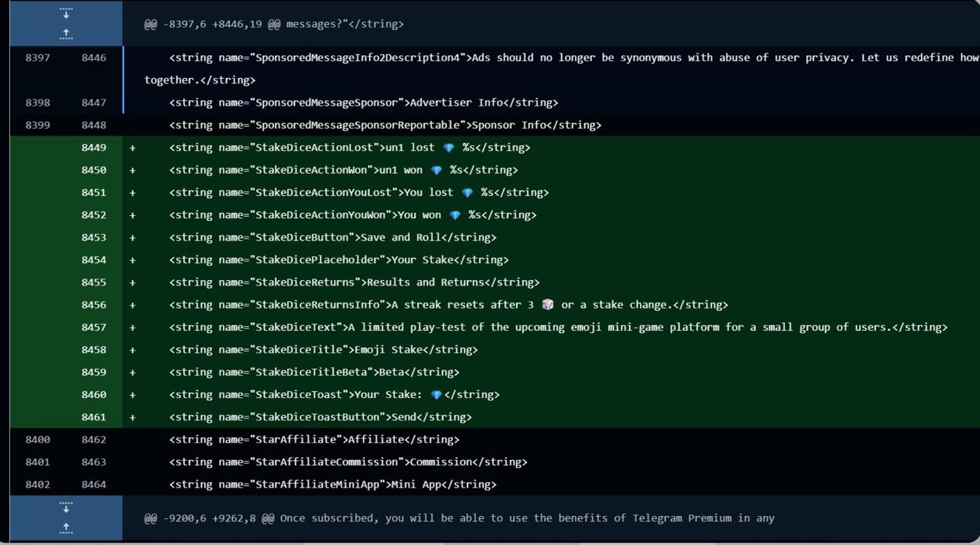This screenshot has height=545, width=980.
Task: Click the StakeDiceTitle "Emoji Stake" code line
Action: coord(323,350)
